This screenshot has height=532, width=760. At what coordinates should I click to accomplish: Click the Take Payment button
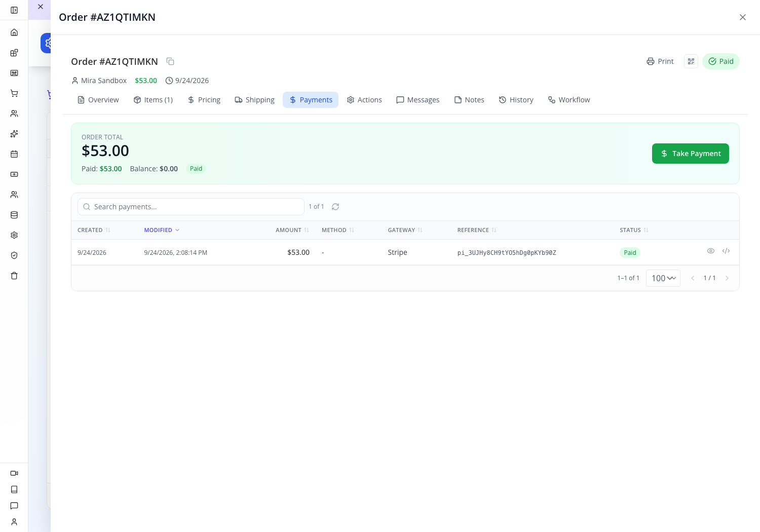pos(691,154)
